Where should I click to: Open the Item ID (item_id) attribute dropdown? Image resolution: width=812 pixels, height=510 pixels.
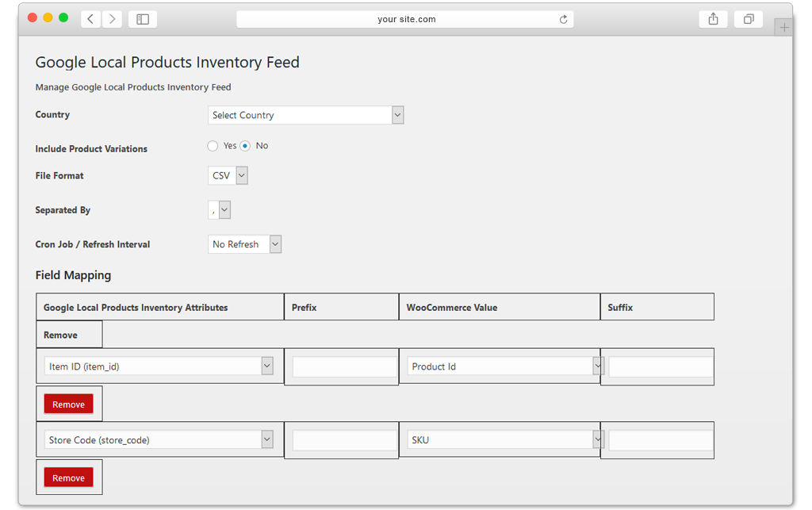click(159, 366)
